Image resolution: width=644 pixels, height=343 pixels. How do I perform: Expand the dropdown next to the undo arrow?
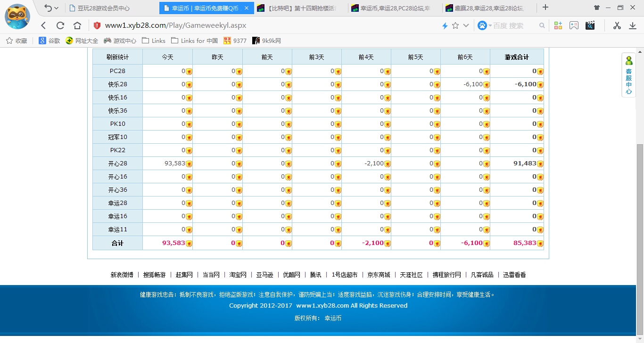57,8
